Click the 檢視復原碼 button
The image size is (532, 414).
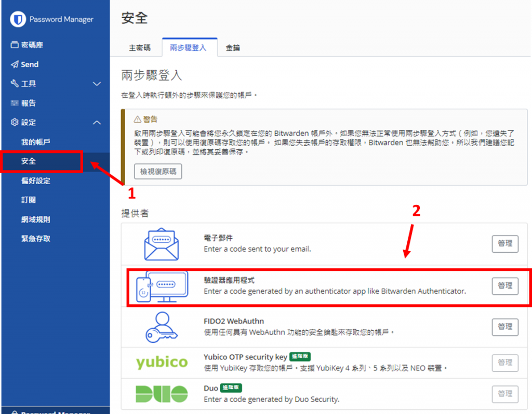(158, 172)
